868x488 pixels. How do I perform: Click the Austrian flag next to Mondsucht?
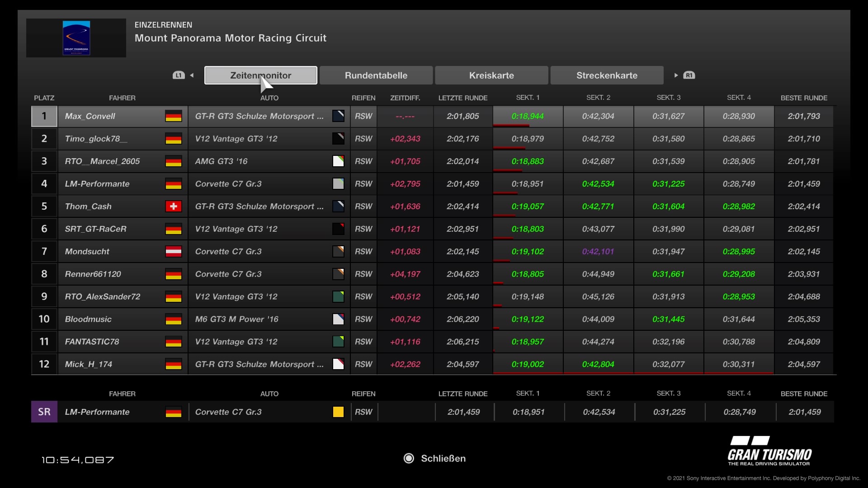pos(173,252)
